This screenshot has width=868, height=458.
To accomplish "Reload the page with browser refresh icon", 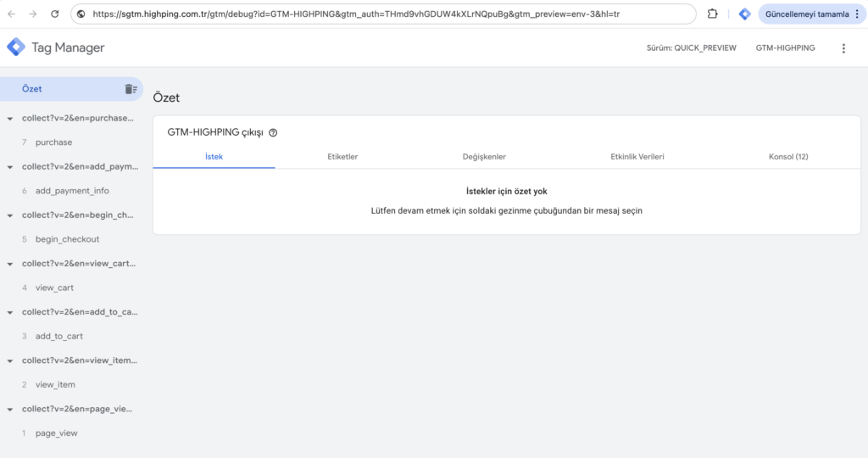I will [x=55, y=14].
